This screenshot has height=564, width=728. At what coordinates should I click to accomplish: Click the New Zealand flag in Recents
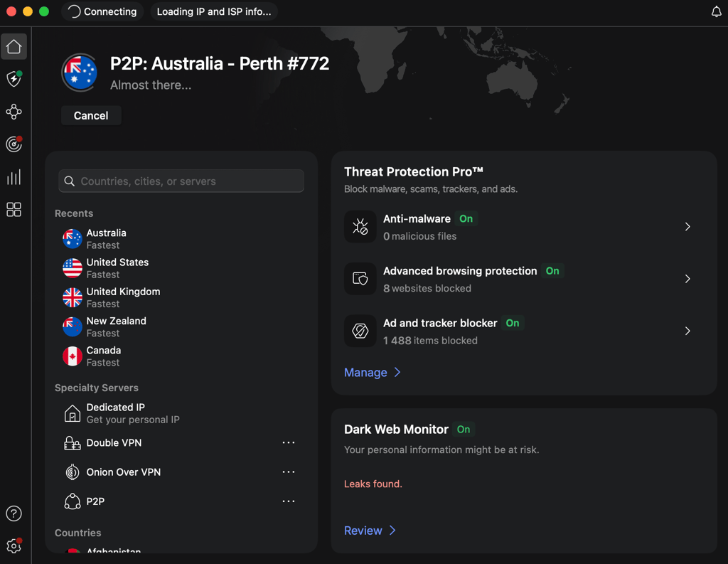73,326
